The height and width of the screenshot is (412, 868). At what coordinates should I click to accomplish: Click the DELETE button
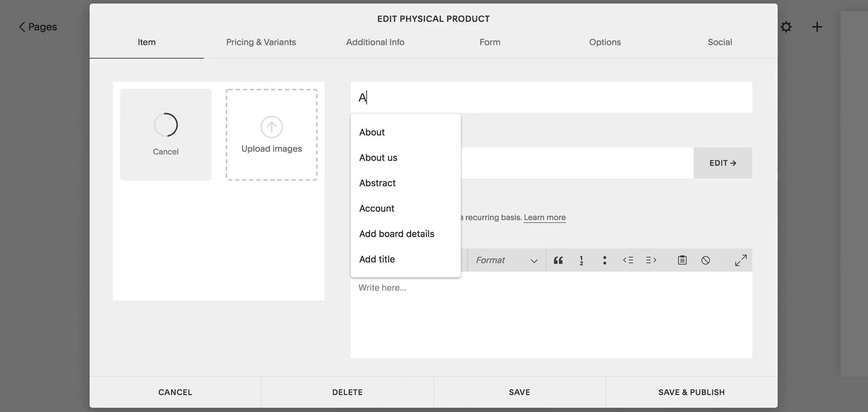pyautogui.click(x=347, y=392)
